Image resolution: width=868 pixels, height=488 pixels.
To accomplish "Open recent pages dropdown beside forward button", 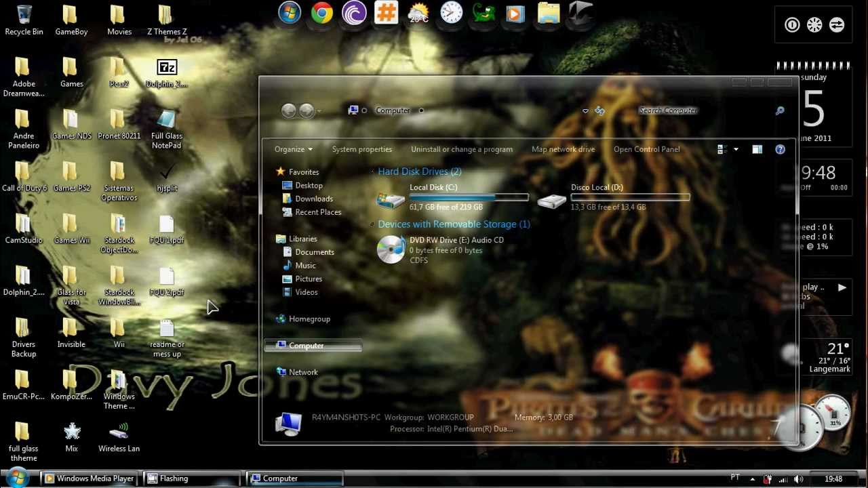I will point(319,111).
